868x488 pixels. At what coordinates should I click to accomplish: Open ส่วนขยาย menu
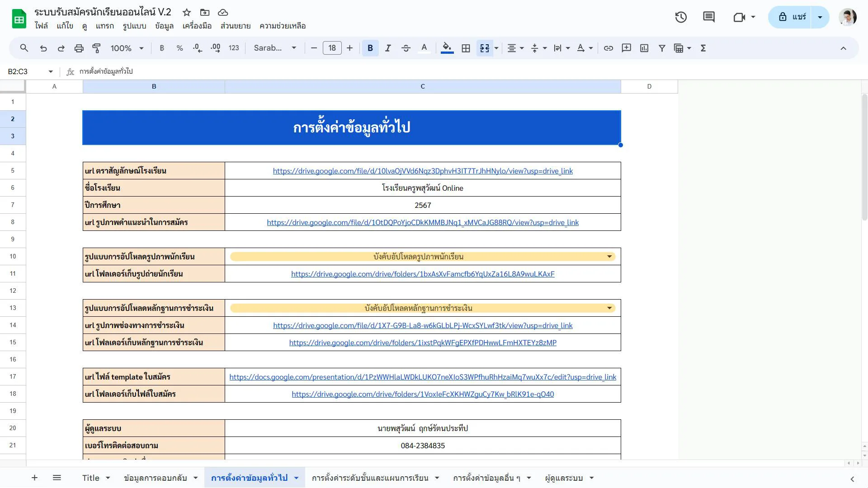click(x=236, y=26)
